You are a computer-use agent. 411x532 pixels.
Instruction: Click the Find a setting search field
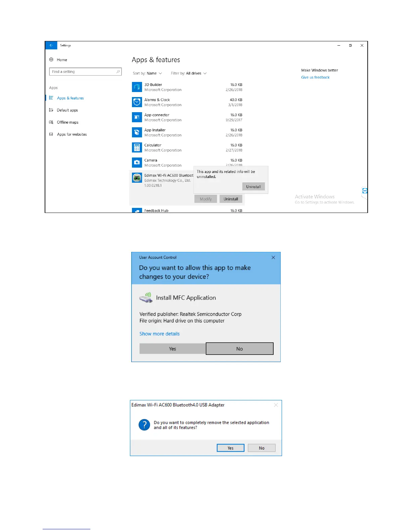(x=85, y=72)
